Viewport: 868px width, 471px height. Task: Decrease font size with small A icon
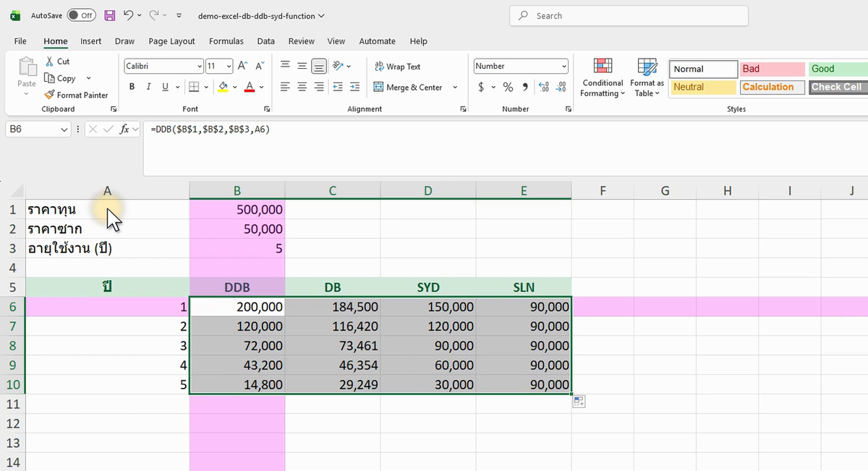[258, 66]
